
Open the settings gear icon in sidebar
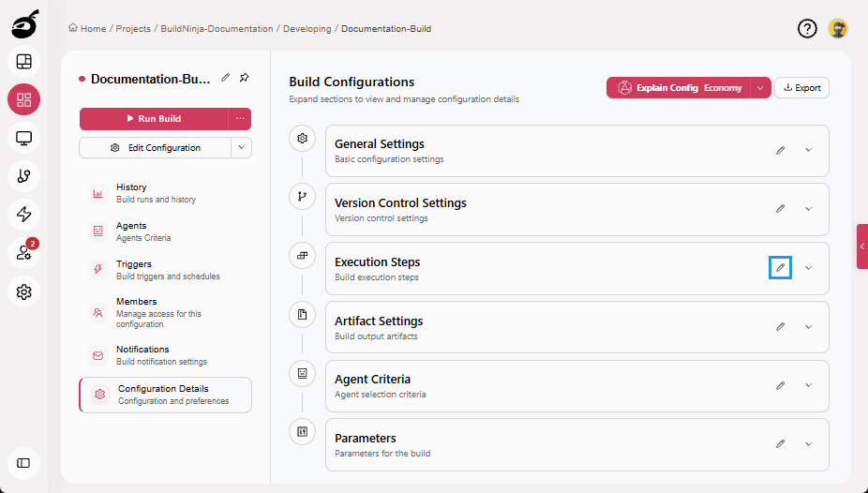(x=23, y=291)
